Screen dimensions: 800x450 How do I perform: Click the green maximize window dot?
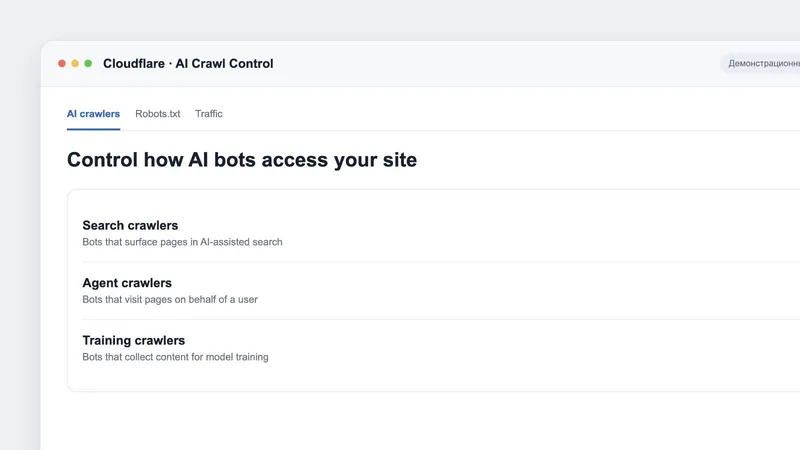click(88, 63)
